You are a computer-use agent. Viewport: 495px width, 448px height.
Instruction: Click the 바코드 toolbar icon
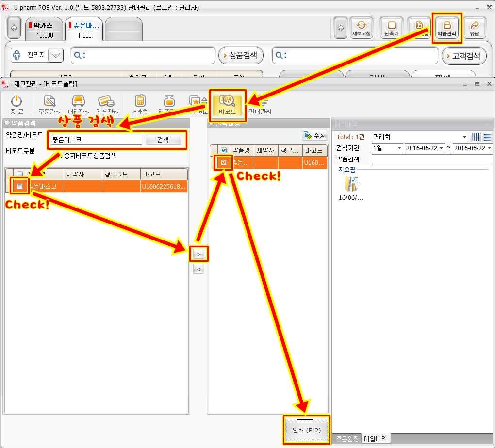227,103
